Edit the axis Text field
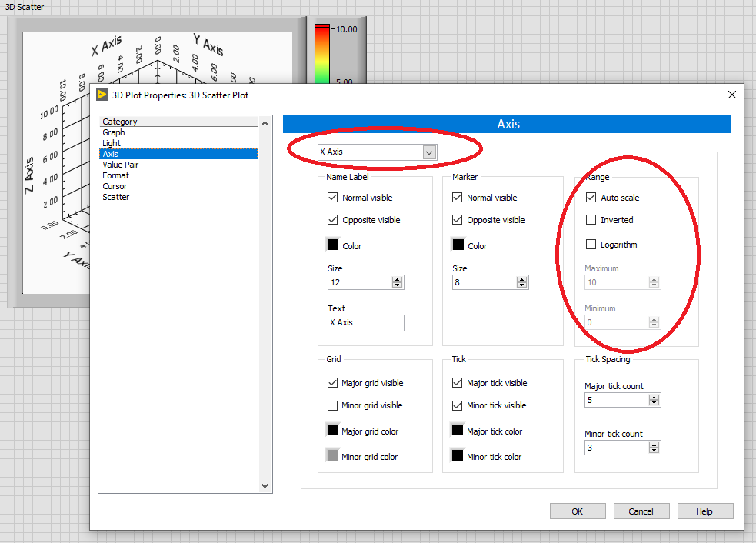Viewport: 756px width, 543px height. click(365, 322)
